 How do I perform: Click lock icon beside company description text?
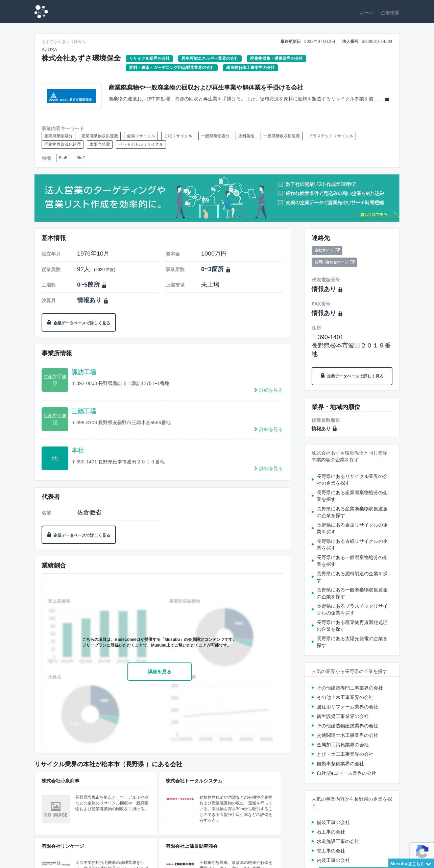point(387,98)
